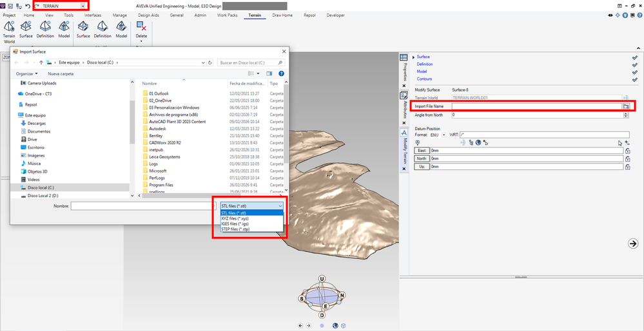Click the save icon in the quick access toolbar

coord(11,6)
